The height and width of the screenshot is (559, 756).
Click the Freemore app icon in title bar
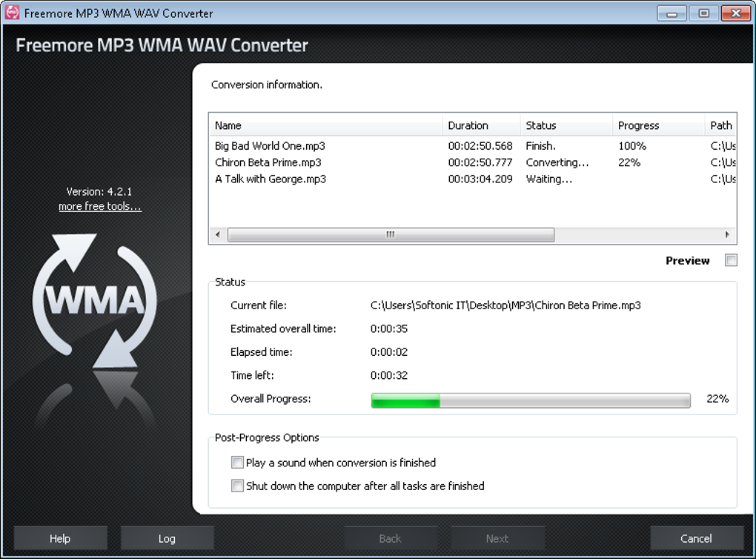coord(12,13)
